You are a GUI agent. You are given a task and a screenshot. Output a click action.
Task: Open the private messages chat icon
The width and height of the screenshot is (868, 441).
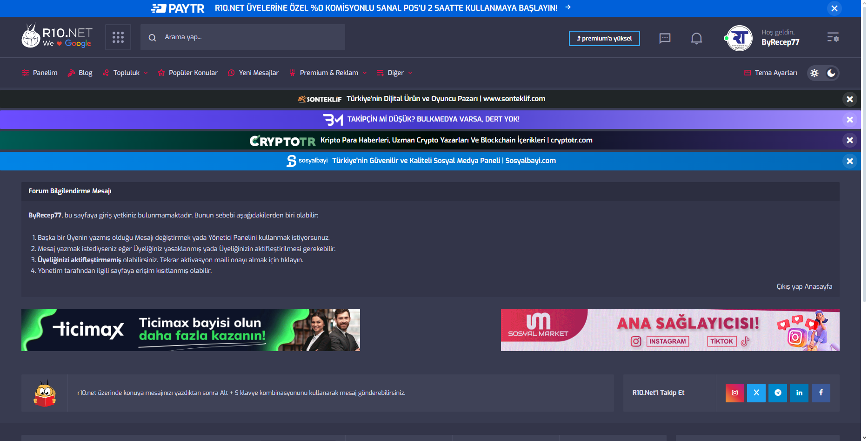(665, 38)
